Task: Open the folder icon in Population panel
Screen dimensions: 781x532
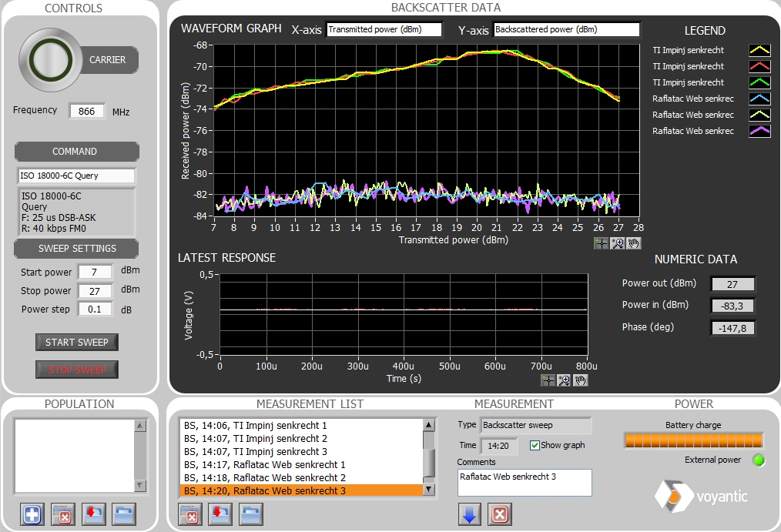Action: click(x=123, y=514)
